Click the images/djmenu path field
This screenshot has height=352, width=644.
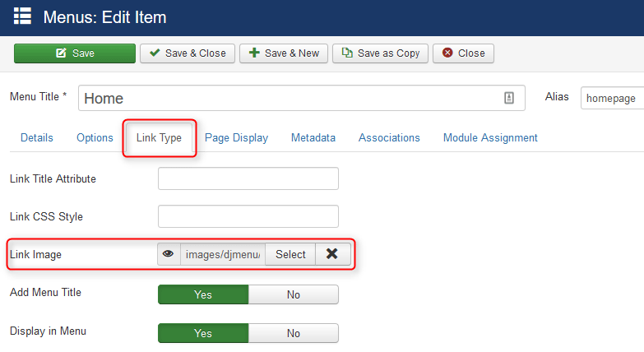pos(223,254)
